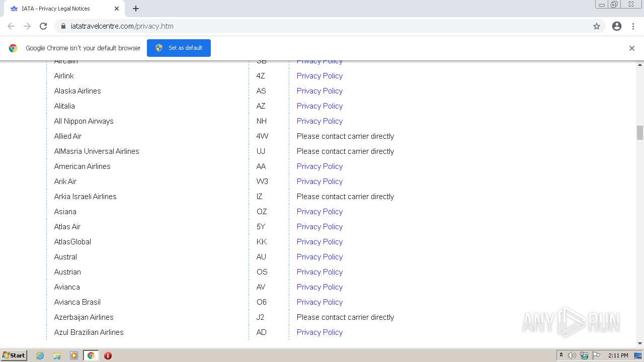
Task: Open Alaska Airlines Privacy Policy link
Action: 319,91
